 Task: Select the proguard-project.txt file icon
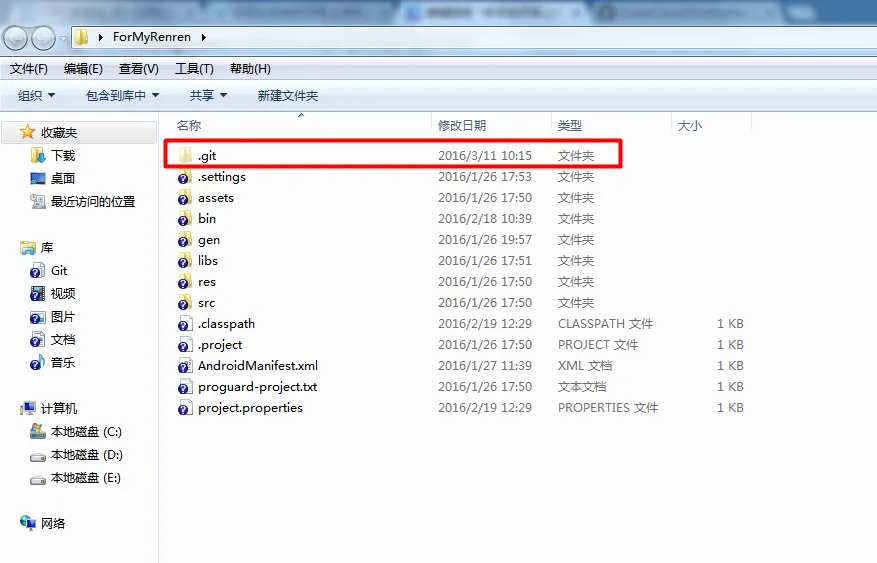[x=185, y=387]
